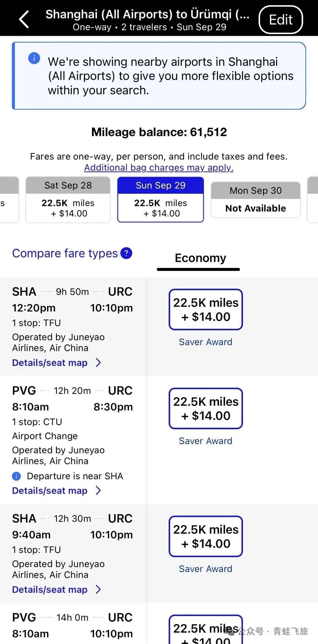Select the 12:20pm SHA flight fare button

(206, 309)
